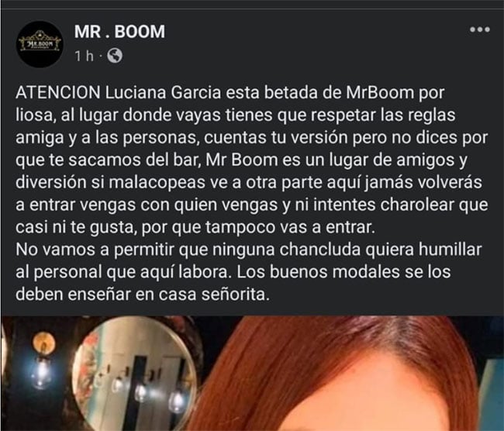The height and width of the screenshot is (431, 504).
Task: Open the three-dot post options menu
Action: pyautogui.click(x=479, y=29)
